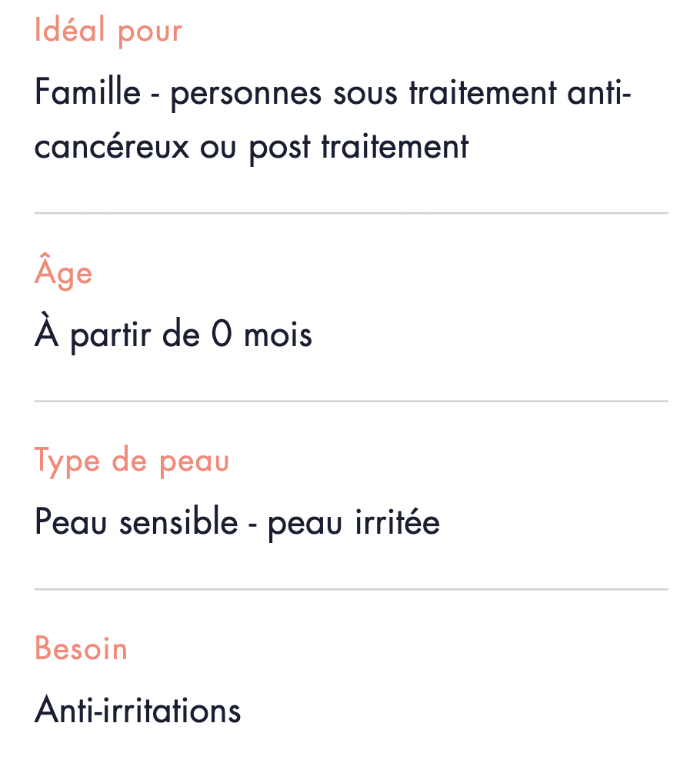Click "personnes sous traitement" text
Image resolution: width=700 pixels, height=763 pixels.
click(x=363, y=93)
